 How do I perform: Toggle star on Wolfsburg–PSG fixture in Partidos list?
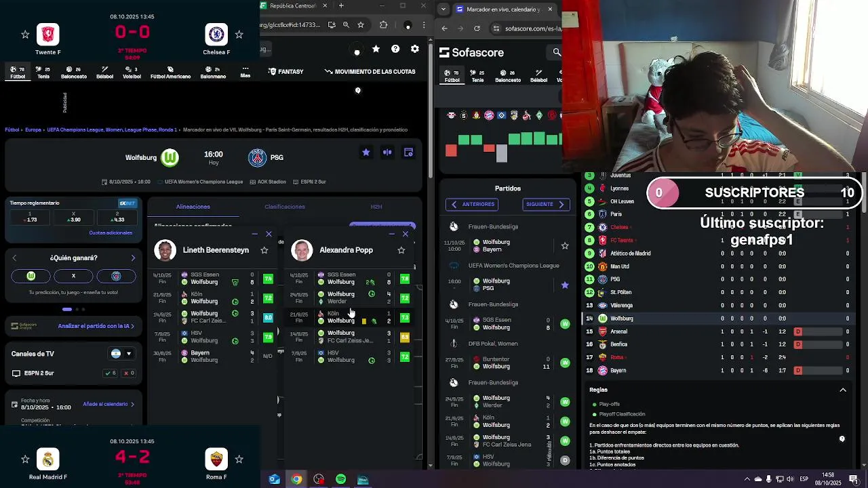[565, 285]
